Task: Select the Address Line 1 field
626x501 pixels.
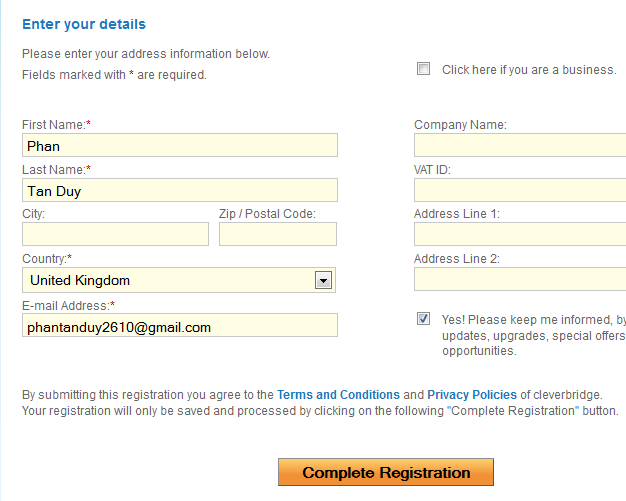Action: (x=520, y=235)
